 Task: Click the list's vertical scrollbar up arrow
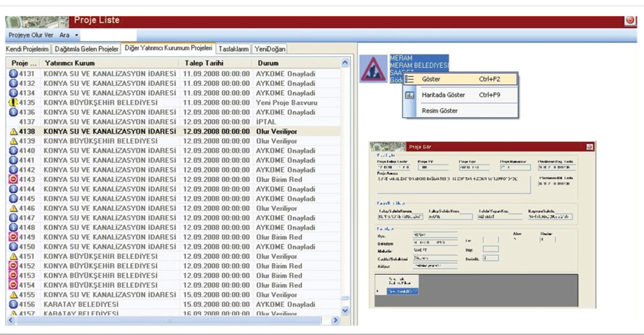(346, 63)
